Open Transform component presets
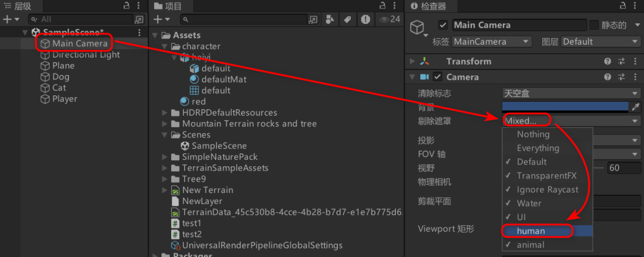The image size is (644, 257). pyautogui.click(x=622, y=62)
